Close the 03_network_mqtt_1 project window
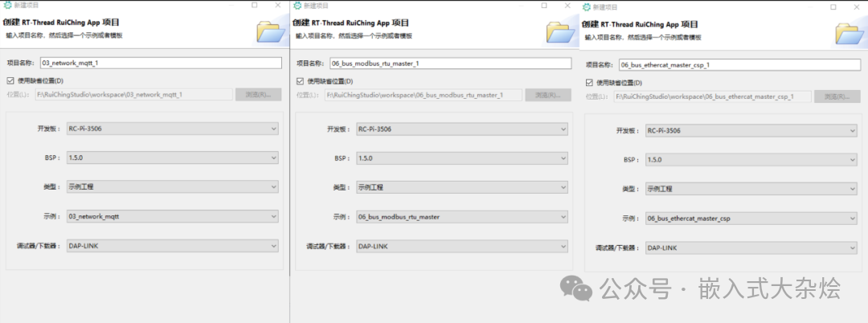This screenshot has height=323, width=868. click(278, 5)
